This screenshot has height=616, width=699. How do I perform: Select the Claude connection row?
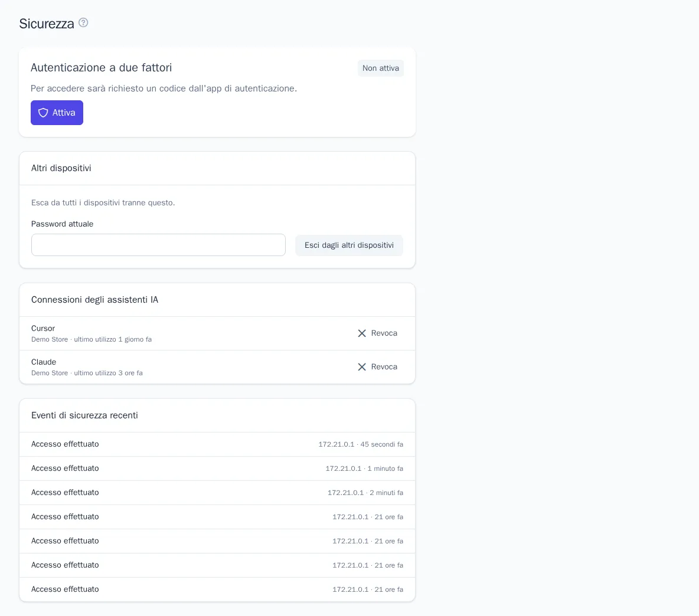[217, 367]
